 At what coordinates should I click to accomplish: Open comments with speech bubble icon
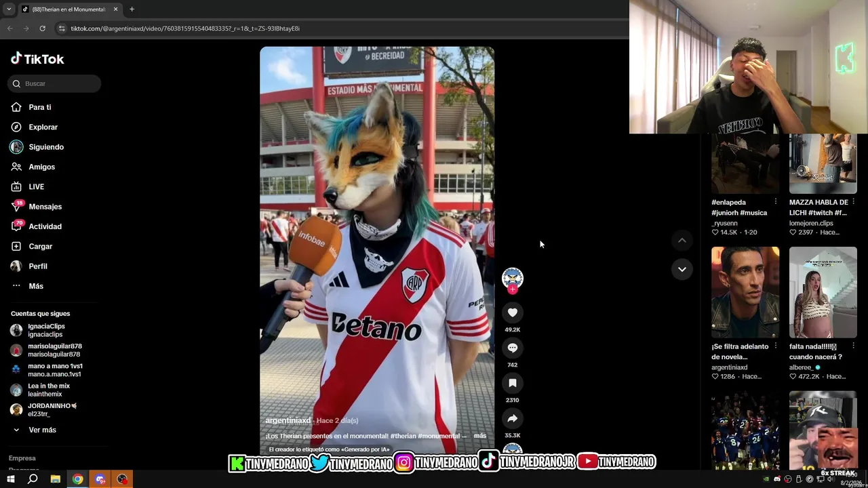pos(513,348)
